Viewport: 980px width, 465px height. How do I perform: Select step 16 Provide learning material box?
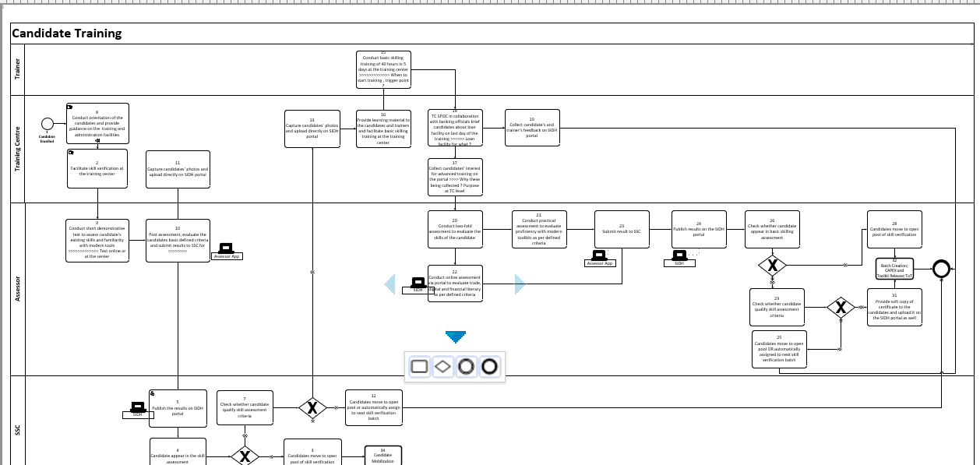tap(383, 129)
